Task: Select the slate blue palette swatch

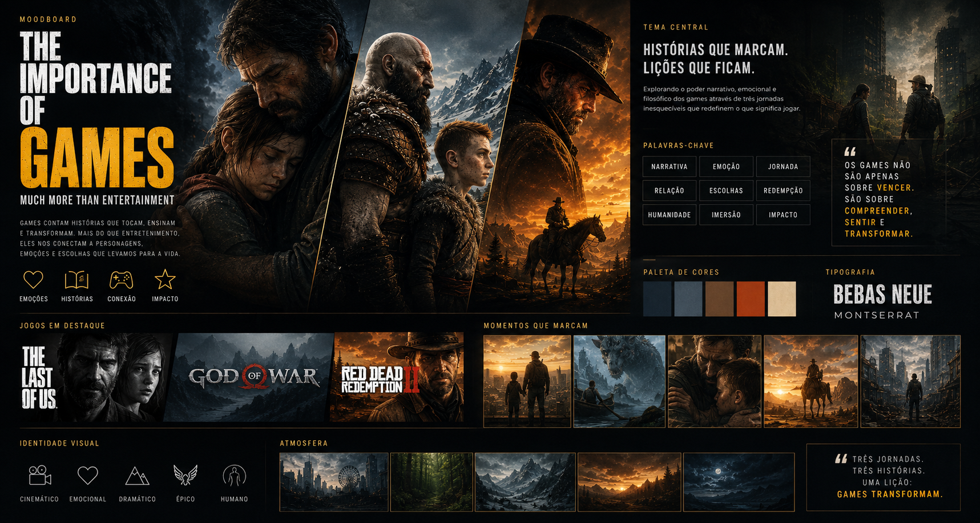Action: click(688, 299)
